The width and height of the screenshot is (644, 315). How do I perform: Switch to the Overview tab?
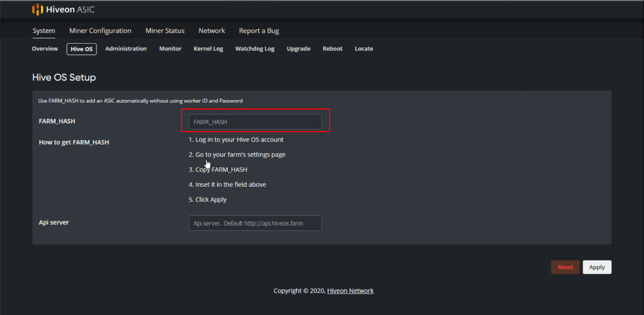tap(45, 49)
